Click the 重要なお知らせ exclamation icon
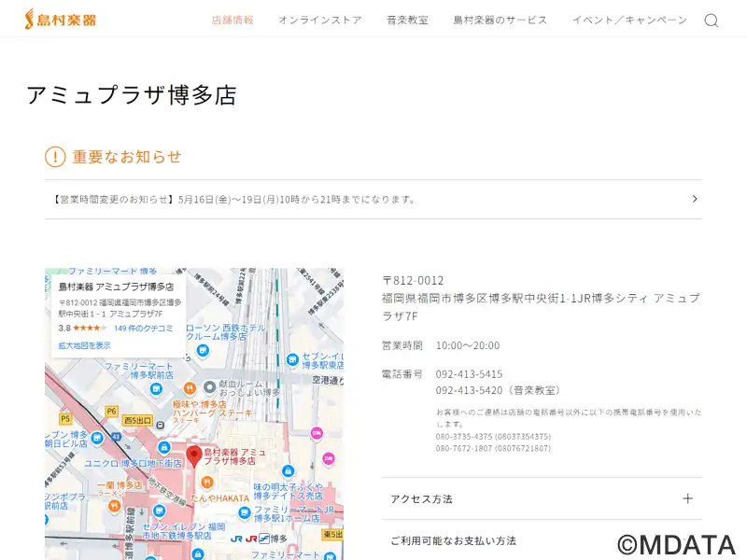Screen dimensions: 747x560 [x=55, y=157]
